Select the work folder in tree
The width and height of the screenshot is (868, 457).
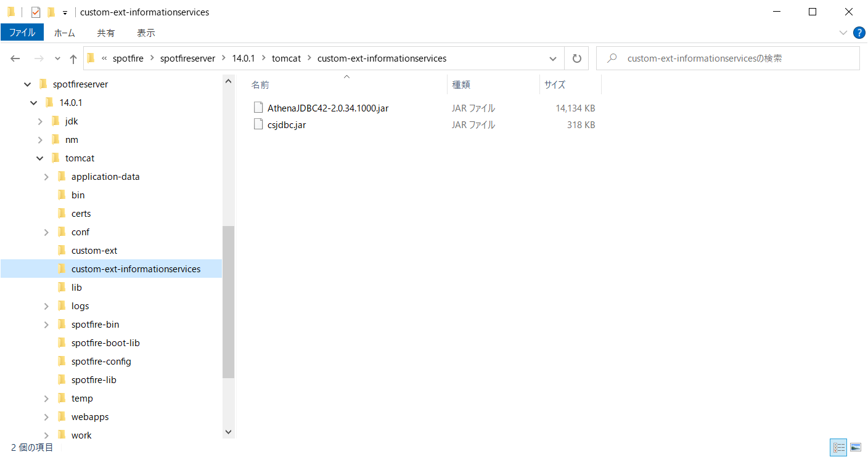pos(81,435)
